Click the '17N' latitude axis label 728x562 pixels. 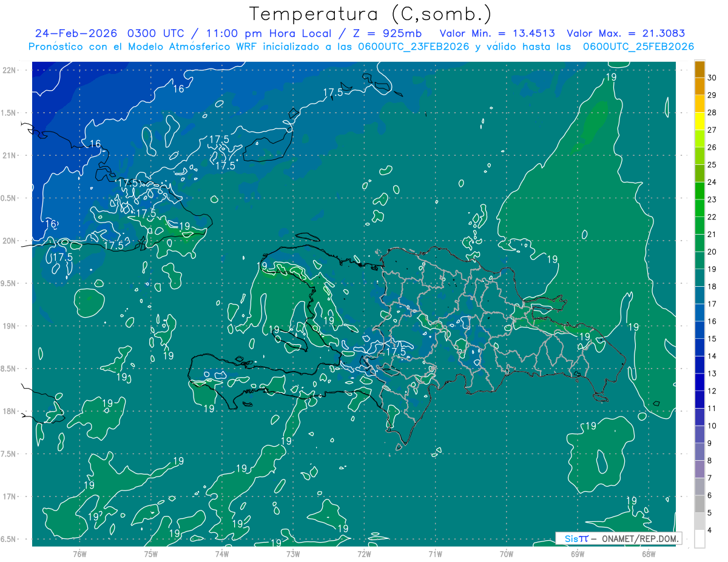9,497
